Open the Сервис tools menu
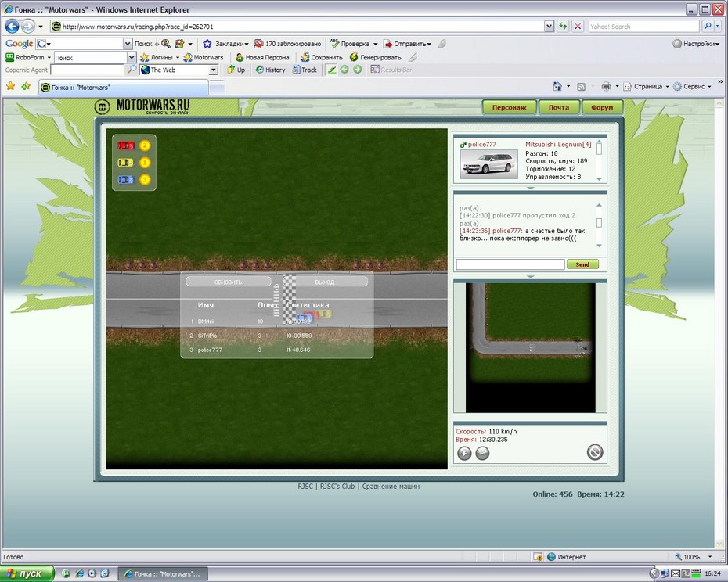Viewport: 728px width, 582px height. (x=692, y=86)
